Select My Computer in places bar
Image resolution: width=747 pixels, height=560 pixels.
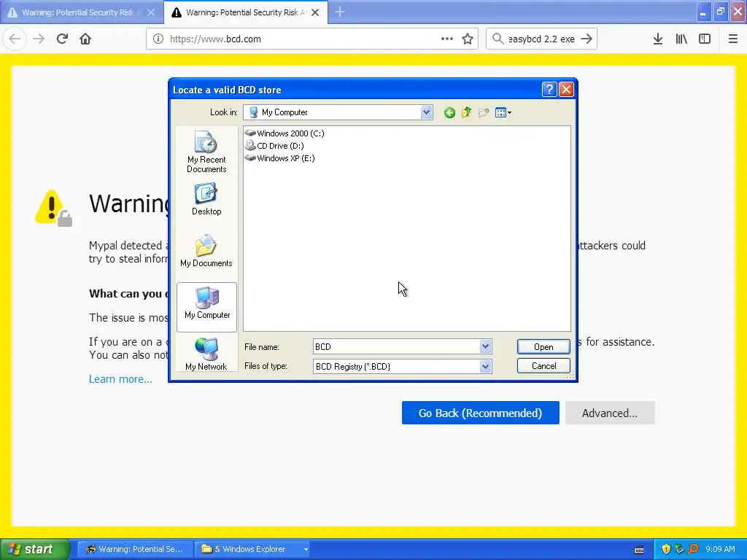[206, 307]
